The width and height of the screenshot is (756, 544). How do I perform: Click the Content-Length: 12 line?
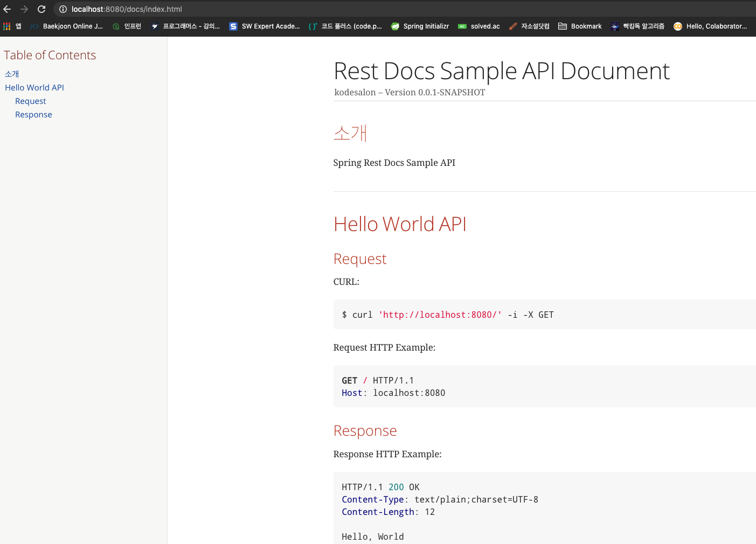click(x=388, y=512)
